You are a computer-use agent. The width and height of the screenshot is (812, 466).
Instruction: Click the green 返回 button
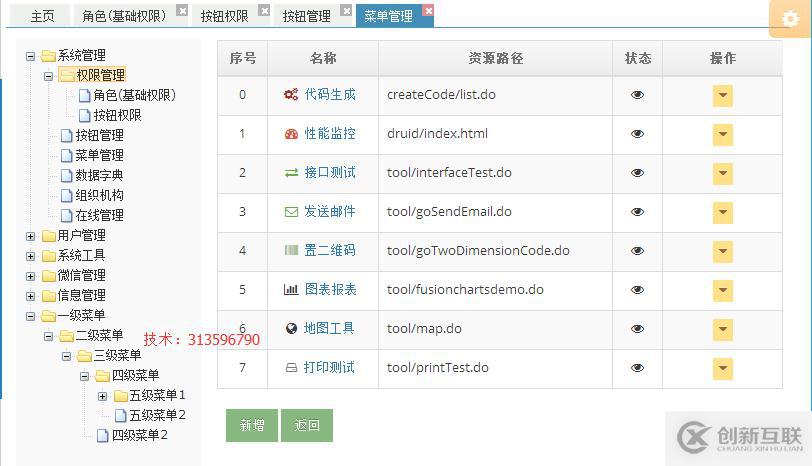pyautogui.click(x=307, y=425)
